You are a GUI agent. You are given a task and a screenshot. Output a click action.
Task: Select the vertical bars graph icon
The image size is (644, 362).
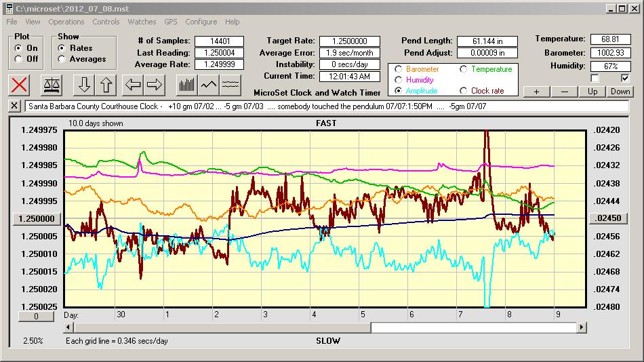point(186,85)
